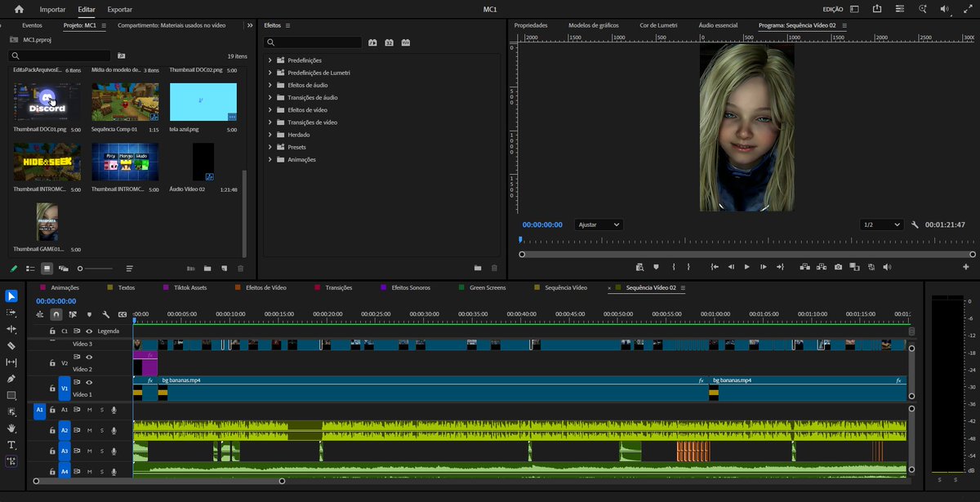Switch to Exportar tab

coord(120,9)
